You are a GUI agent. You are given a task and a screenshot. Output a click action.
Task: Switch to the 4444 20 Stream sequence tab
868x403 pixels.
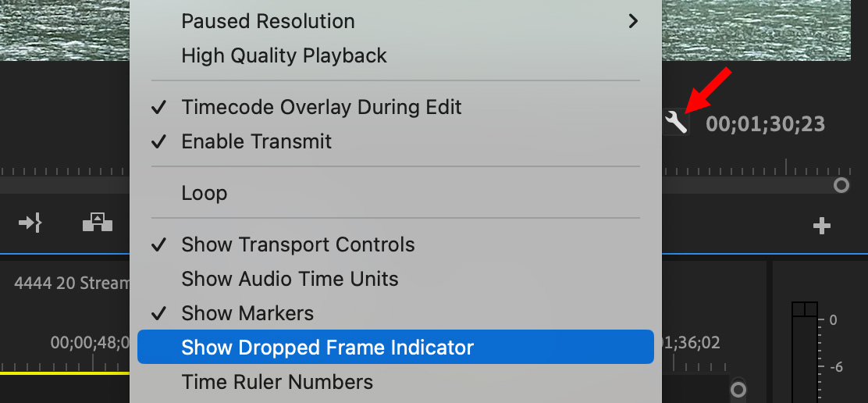[71, 284]
